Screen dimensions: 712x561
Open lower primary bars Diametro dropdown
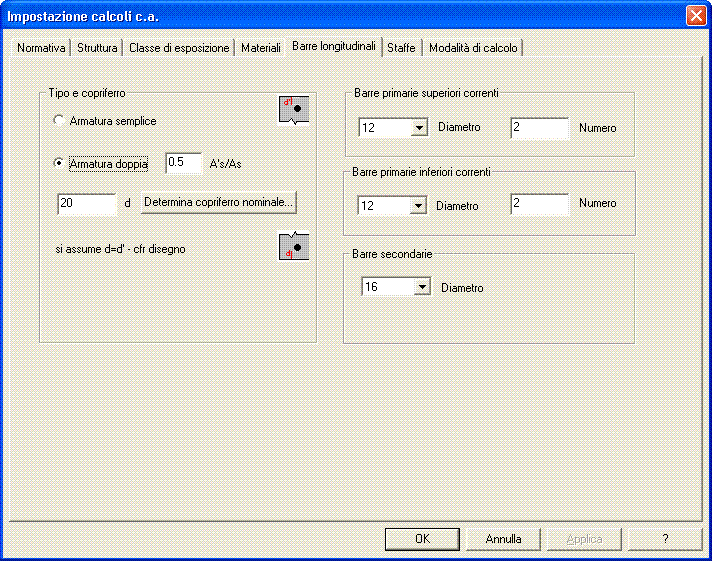click(419, 205)
